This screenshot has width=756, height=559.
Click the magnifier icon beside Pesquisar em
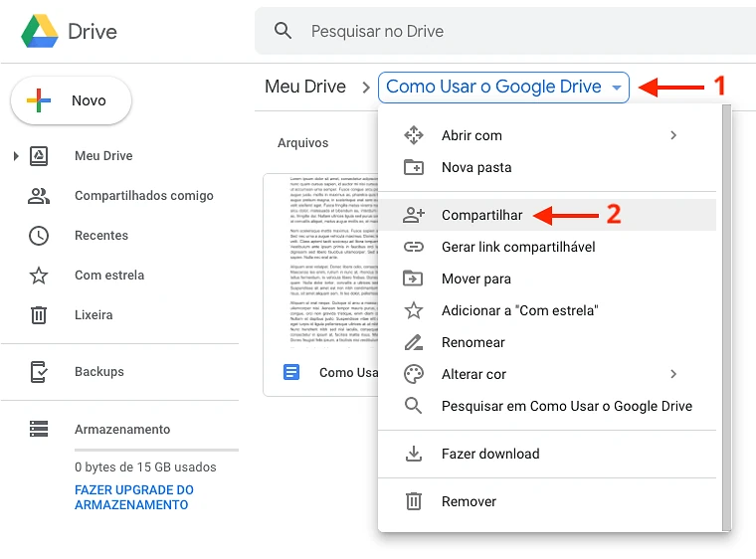click(413, 406)
